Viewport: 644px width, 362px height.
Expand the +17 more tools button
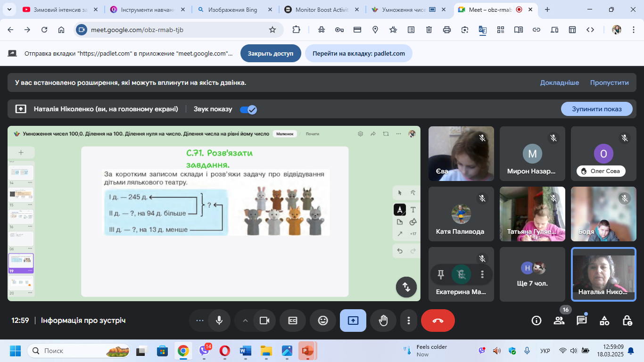[x=413, y=234]
